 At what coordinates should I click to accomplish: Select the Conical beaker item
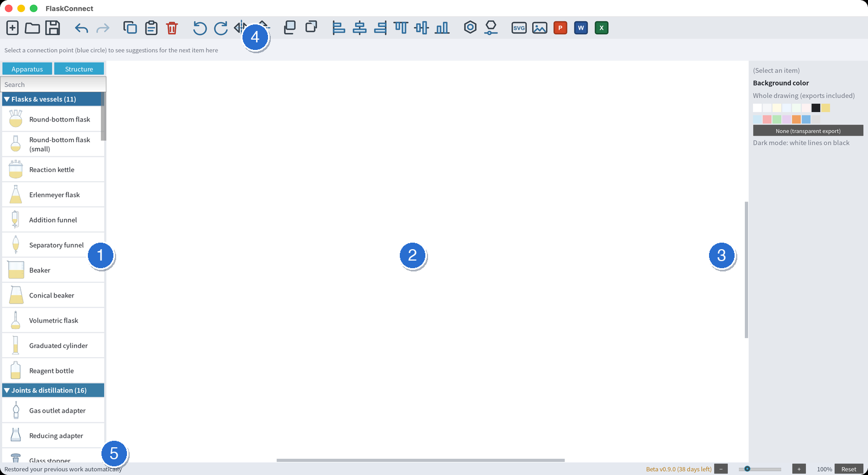(x=53, y=295)
